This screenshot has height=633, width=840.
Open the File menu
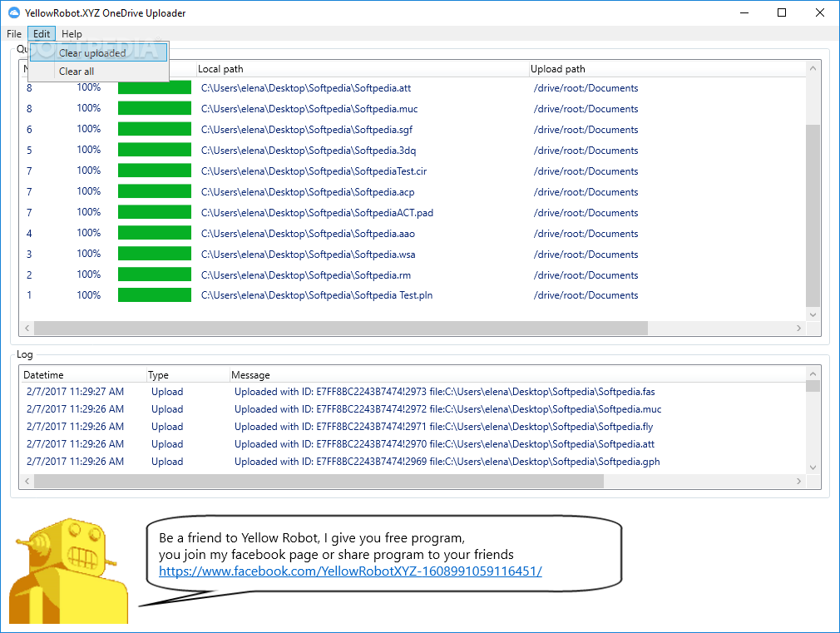pyautogui.click(x=14, y=34)
